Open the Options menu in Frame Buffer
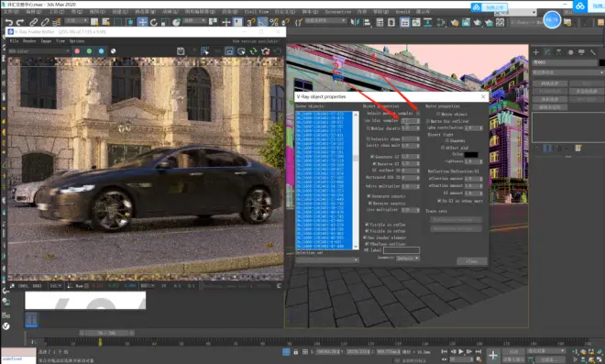The height and width of the screenshot is (364, 605). (77, 41)
